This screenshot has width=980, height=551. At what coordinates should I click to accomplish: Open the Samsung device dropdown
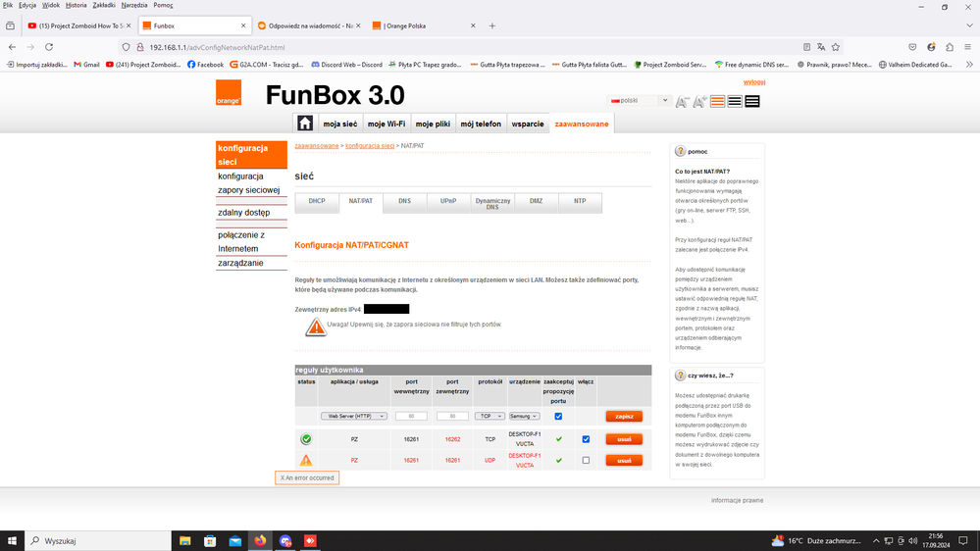pos(524,416)
